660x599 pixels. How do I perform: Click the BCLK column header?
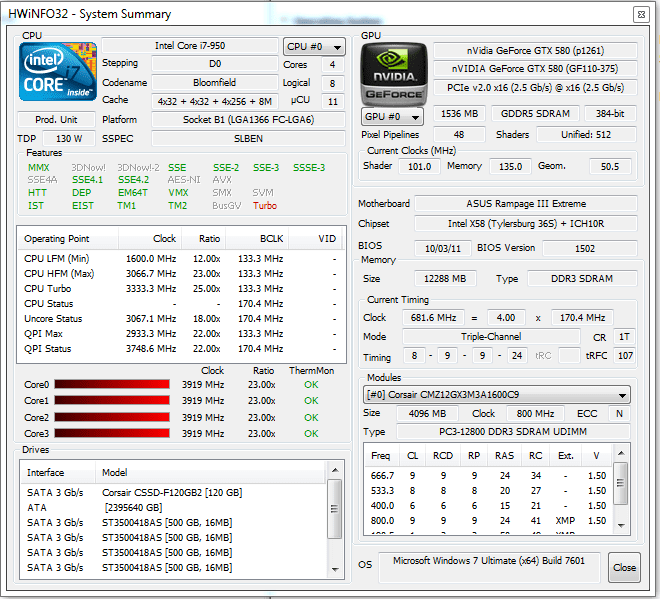pos(256,239)
